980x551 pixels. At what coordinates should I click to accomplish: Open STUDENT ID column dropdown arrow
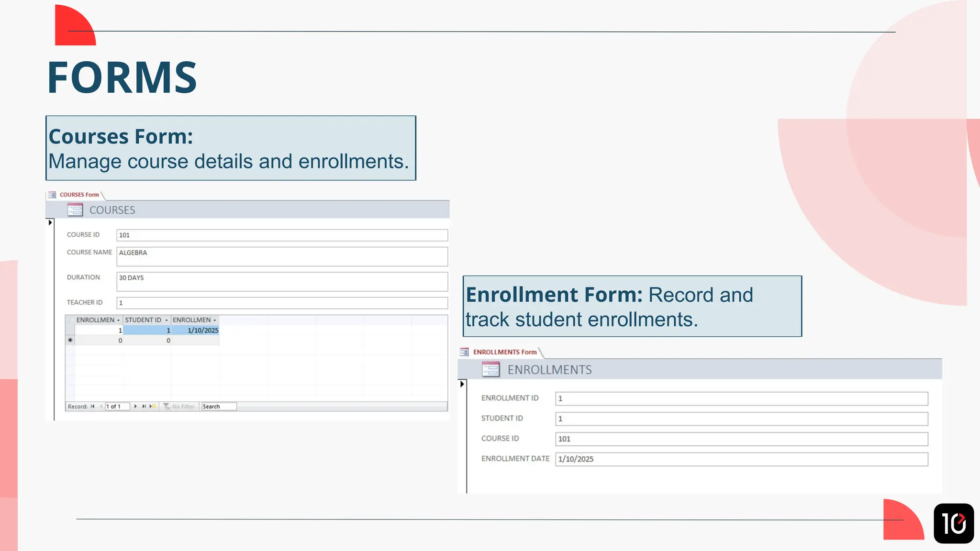pyautogui.click(x=167, y=320)
